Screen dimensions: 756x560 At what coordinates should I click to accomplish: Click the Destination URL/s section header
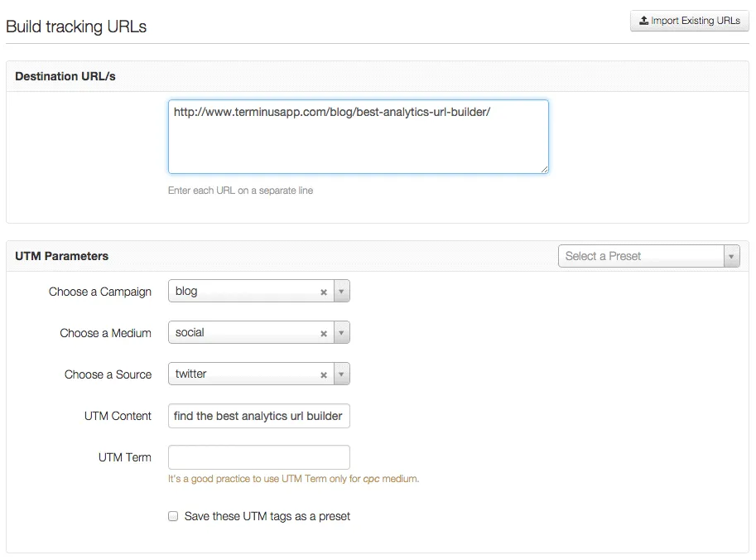pos(66,75)
